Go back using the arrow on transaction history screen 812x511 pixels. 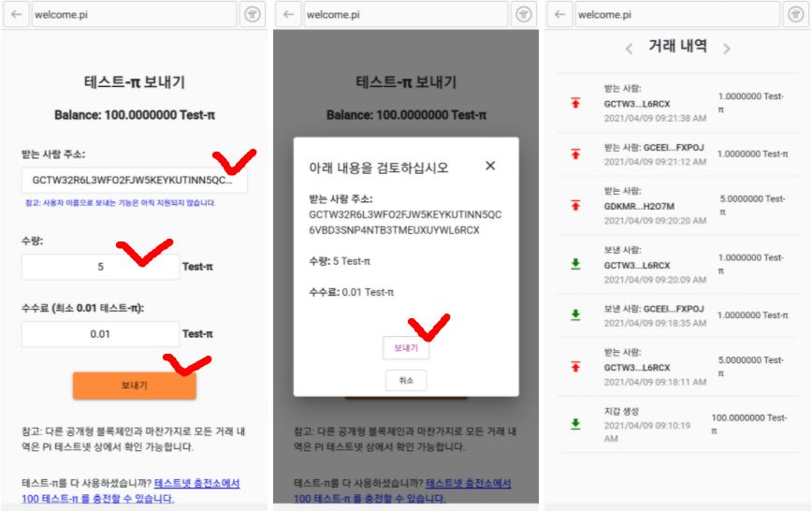coord(559,15)
